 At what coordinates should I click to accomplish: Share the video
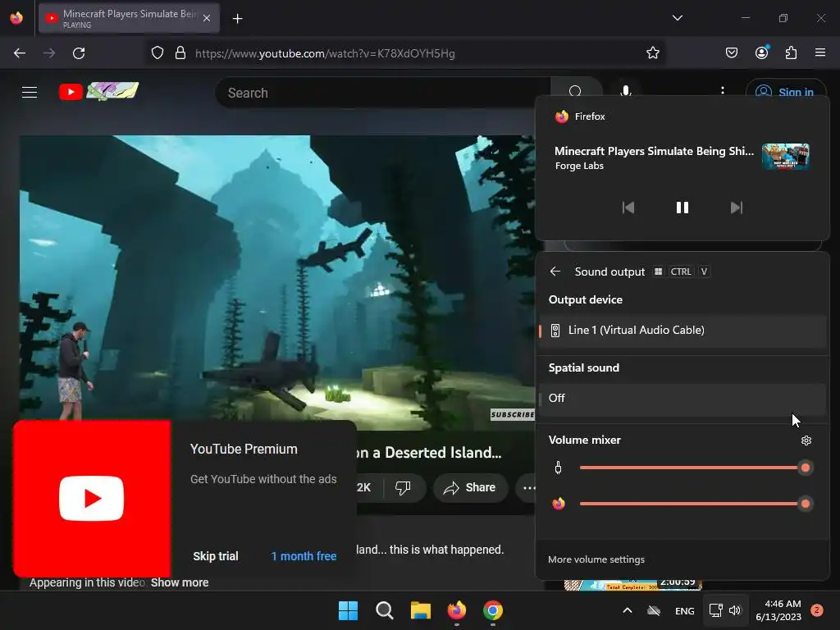coord(470,488)
